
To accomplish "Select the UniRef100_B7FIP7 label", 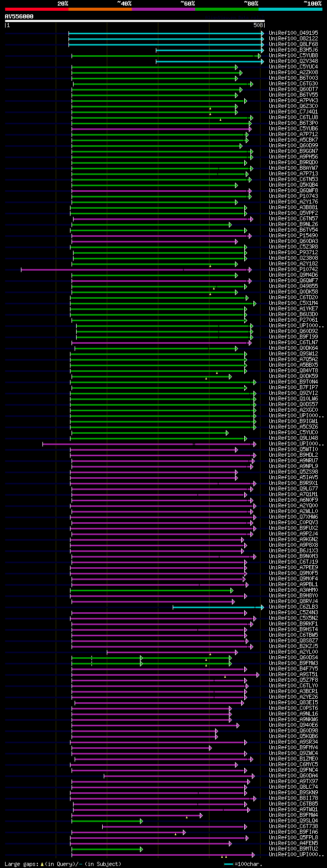I will pos(293,388).
